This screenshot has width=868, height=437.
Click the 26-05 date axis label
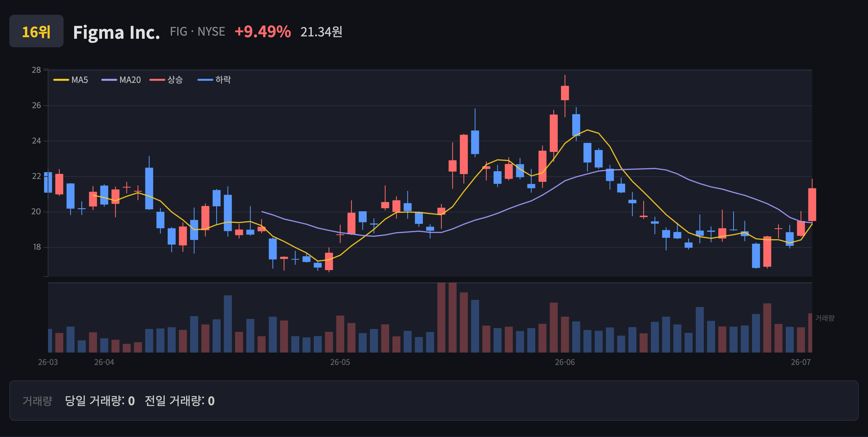(340, 362)
